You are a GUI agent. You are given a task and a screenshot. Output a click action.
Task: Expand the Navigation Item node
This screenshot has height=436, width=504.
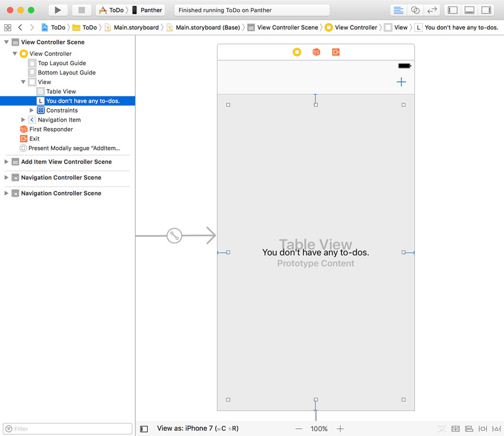[x=23, y=120]
